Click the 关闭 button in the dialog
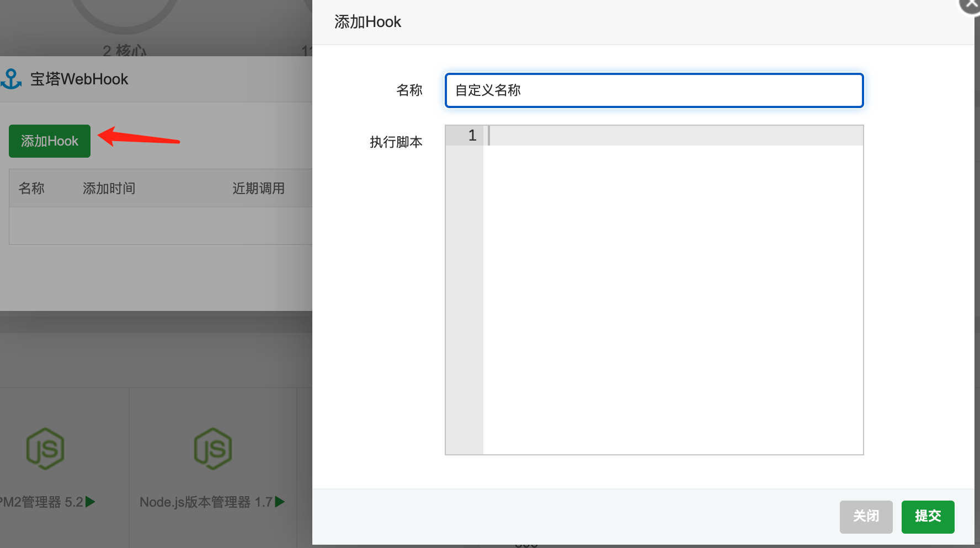Viewport: 980px width, 548px height. [866, 517]
